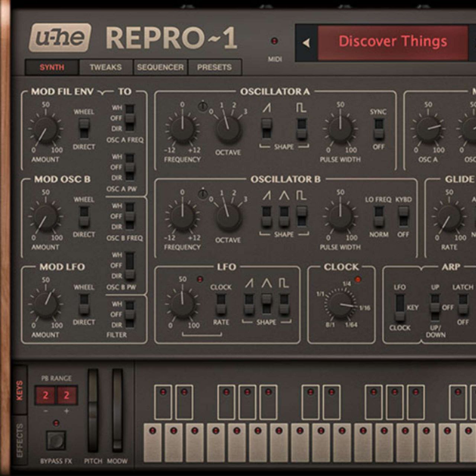Flip the KYBD / OFF switch

tap(403, 216)
